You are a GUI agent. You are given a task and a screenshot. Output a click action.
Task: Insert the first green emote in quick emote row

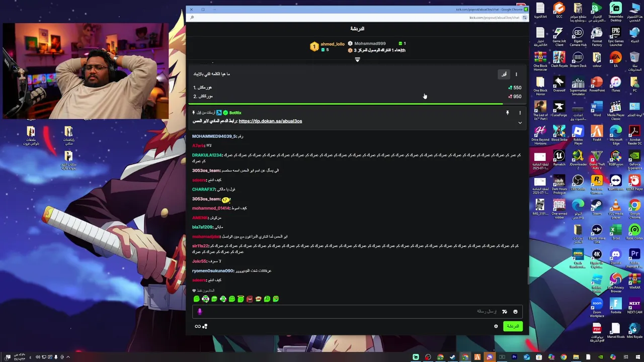(197, 299)
